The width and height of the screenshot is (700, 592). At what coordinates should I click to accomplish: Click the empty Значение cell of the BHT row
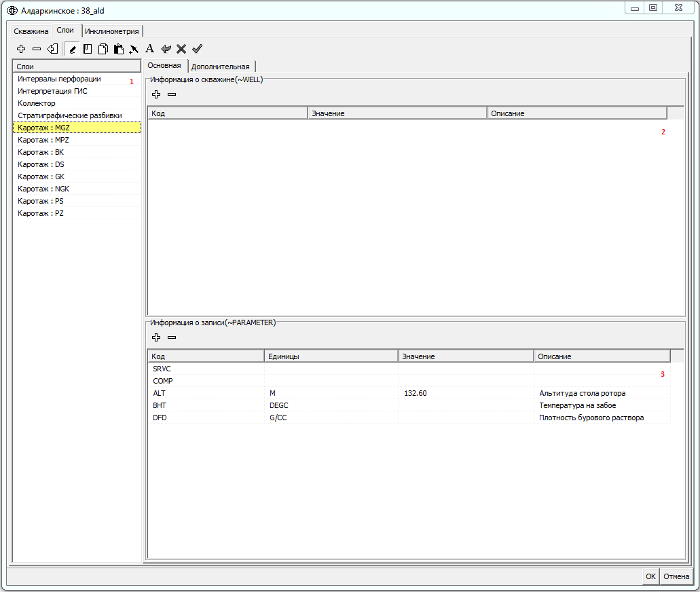[x=466, y=405]
